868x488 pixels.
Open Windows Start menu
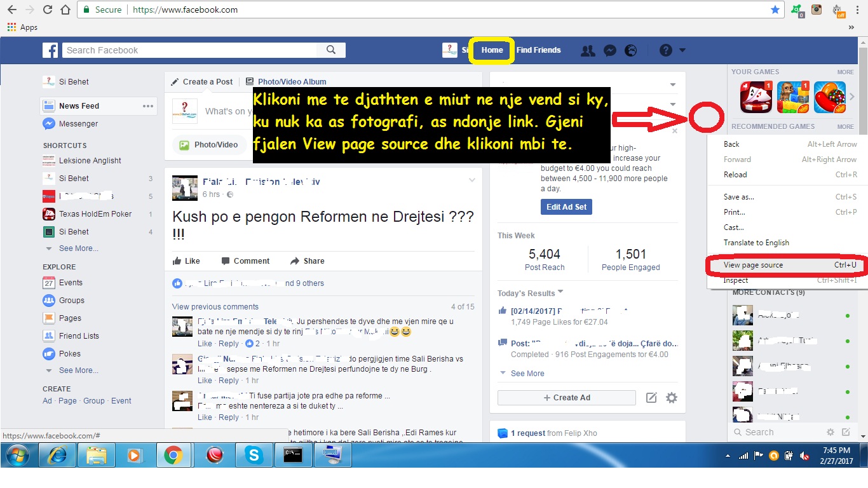(x=18, y=455)
